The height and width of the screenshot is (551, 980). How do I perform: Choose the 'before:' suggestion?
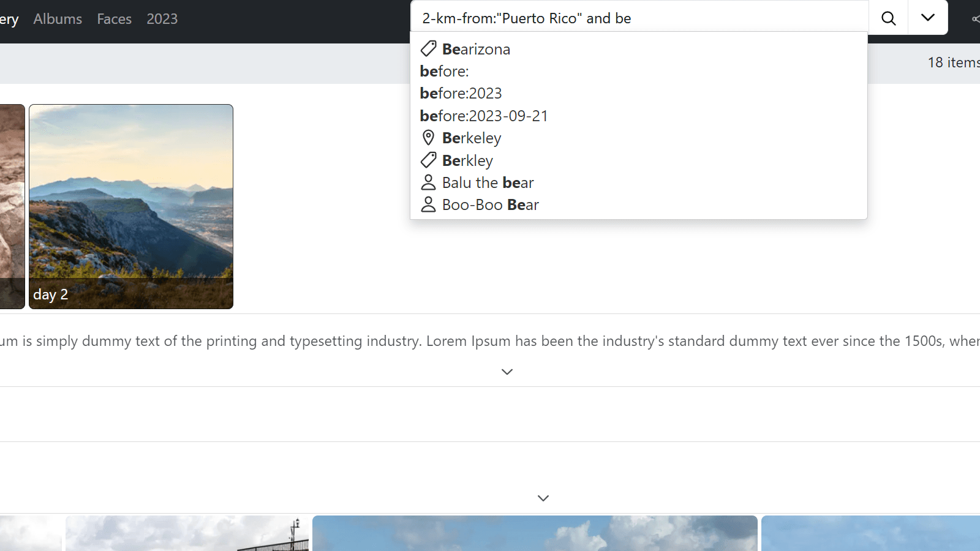[445, 72]
